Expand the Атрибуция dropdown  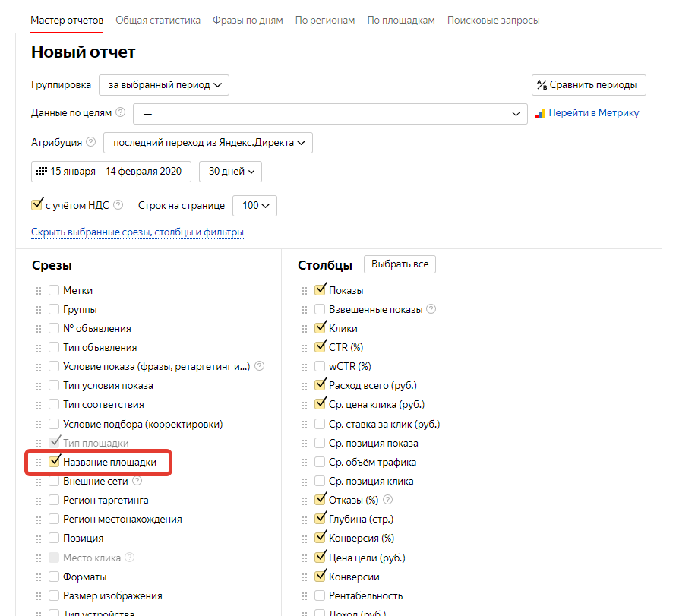click(208, 143)
